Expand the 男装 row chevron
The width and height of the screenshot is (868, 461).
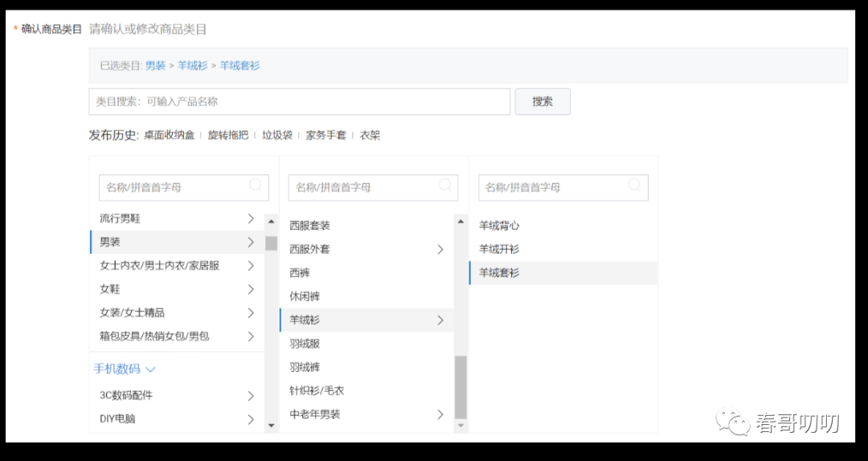click(251, 242)
